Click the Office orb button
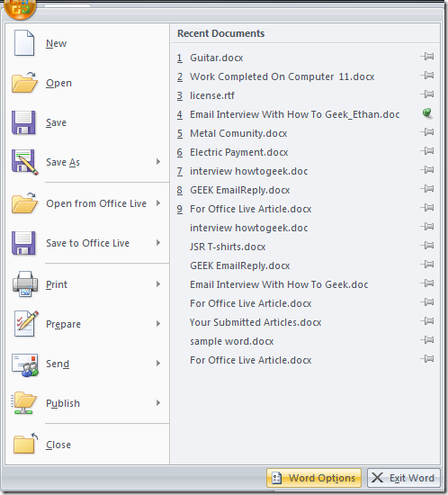This screenshot has width=448, height=495. point(20,8)
